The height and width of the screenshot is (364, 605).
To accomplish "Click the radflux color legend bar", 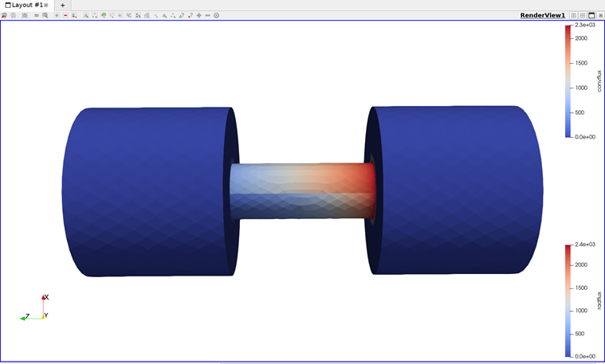I will [568, 300].
